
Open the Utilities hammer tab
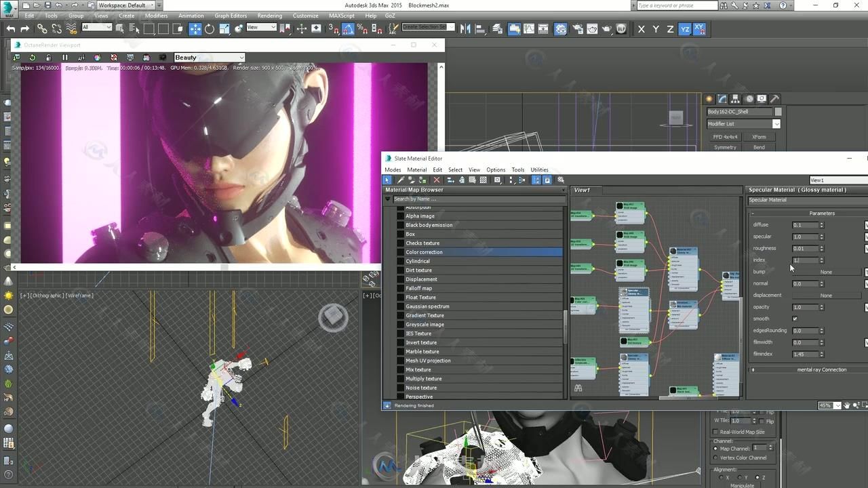click(775, 99)
